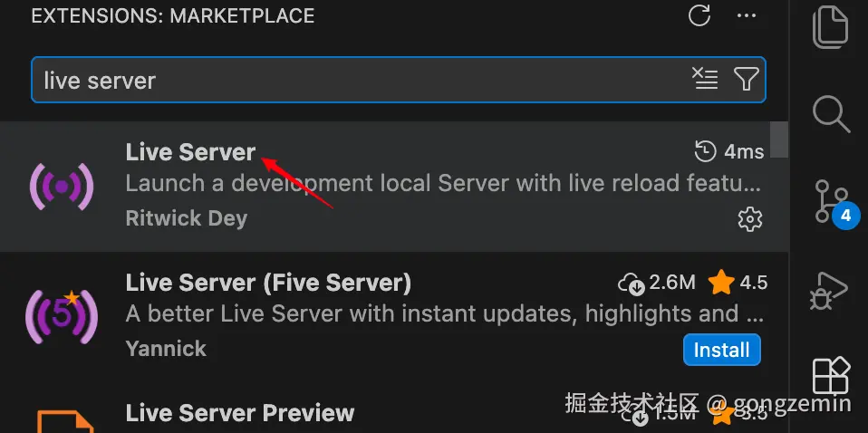Open the Extensions view icon
The image size is (868, 433).
click(x=831, y=376)
